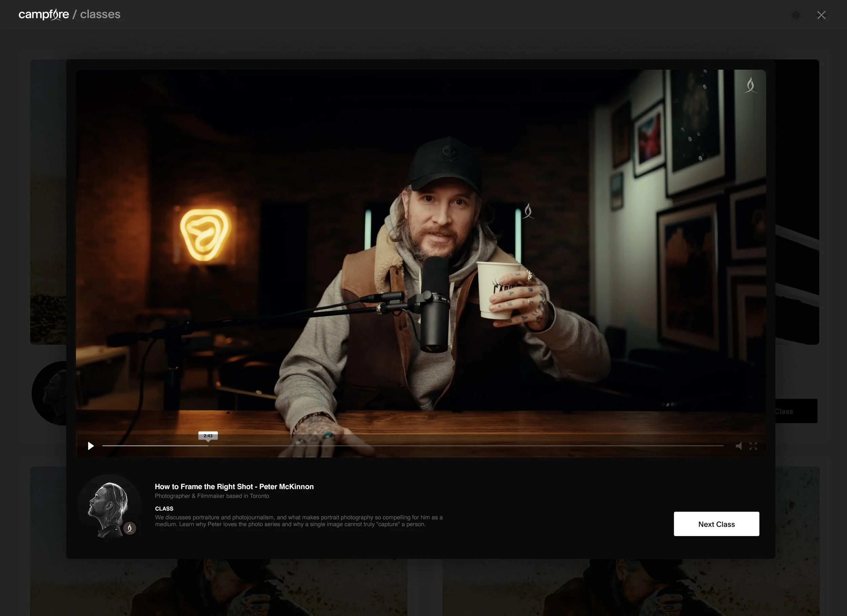
Task: Click the flame icon beside the speaker's face
Action: click(528, 211)
